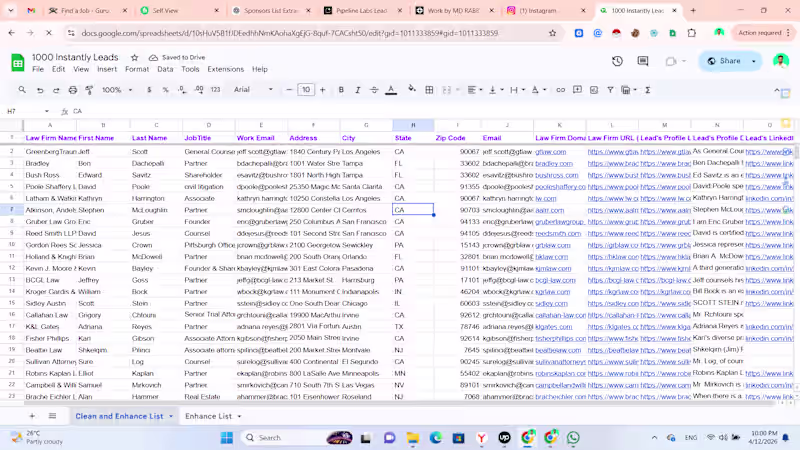Viewport: 800px width, 450px height.
Task: Decrease font size with minus button
Action: click(289, 90)
